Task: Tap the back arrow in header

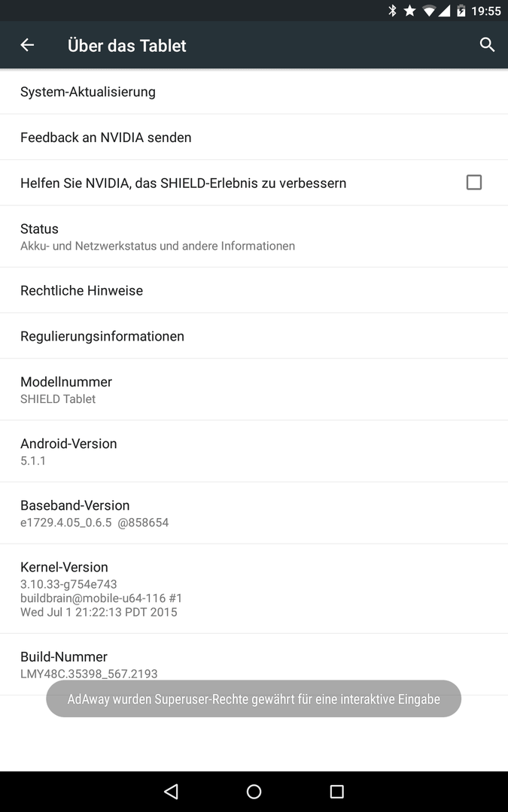Action: (x=27, y=45)
